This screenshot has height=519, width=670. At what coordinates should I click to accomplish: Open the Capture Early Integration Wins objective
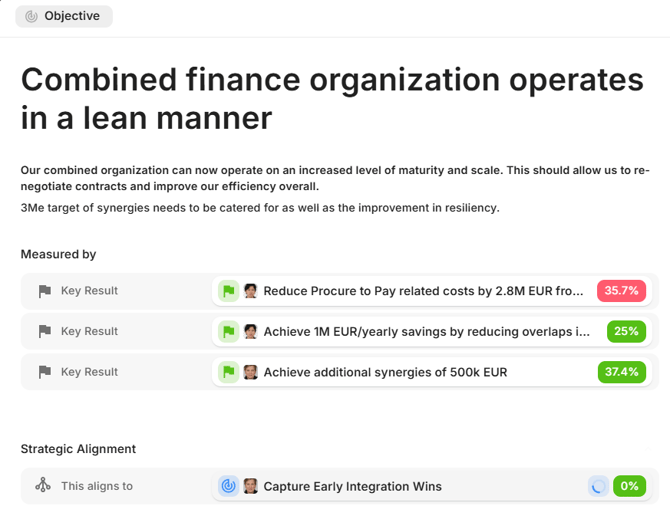click(x=352, y=487)
